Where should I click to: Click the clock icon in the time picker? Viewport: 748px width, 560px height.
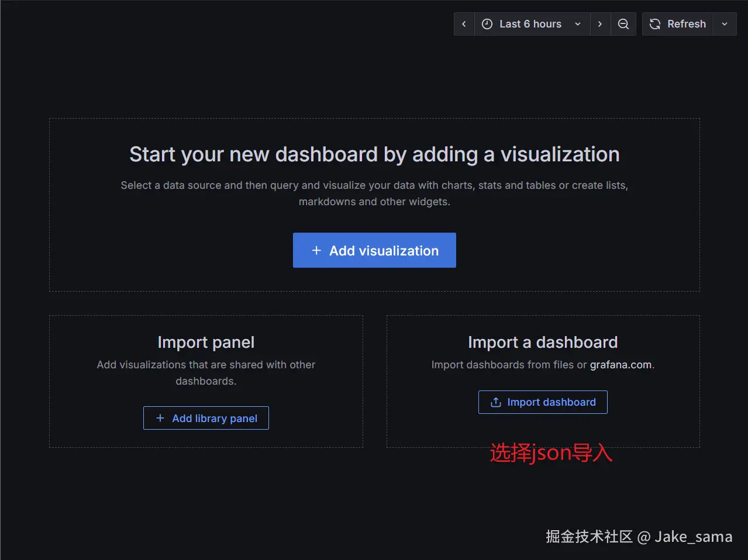point(487,24)
